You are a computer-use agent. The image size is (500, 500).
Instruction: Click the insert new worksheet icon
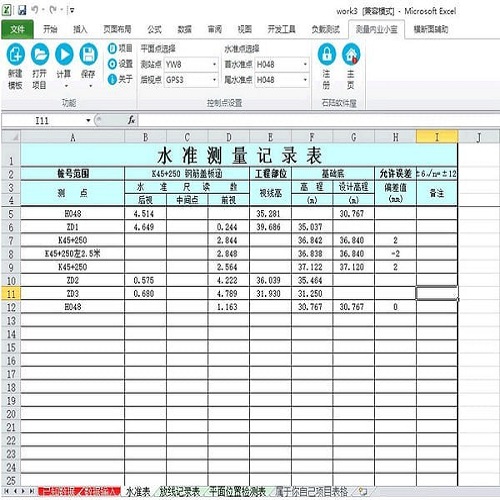coord(363,491)
